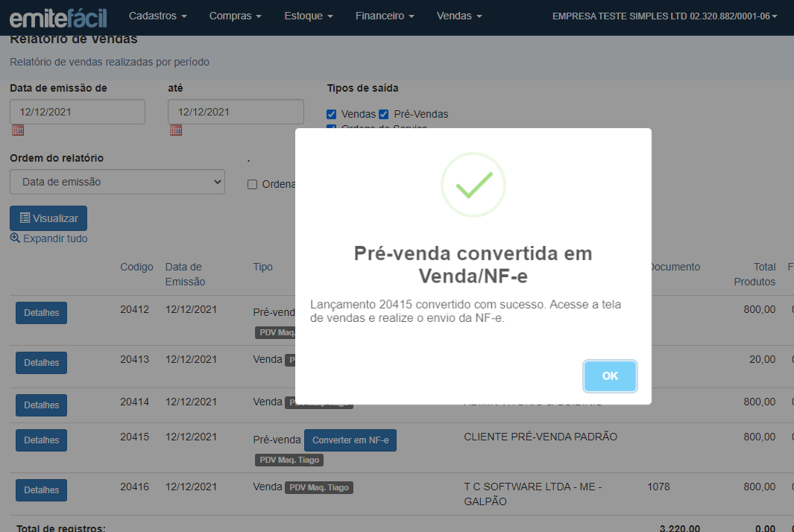The width and height of the screenshot is (794, 532).
Task: Click the Tipo column header
Action: coord(263,267)
